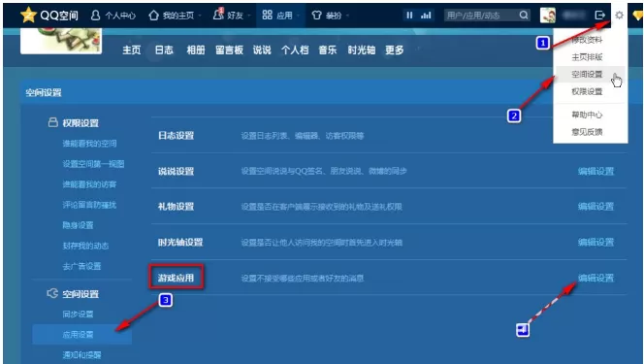Click the magnifier search icon
This screenshot has height=364, width=644.
(524, 16)
